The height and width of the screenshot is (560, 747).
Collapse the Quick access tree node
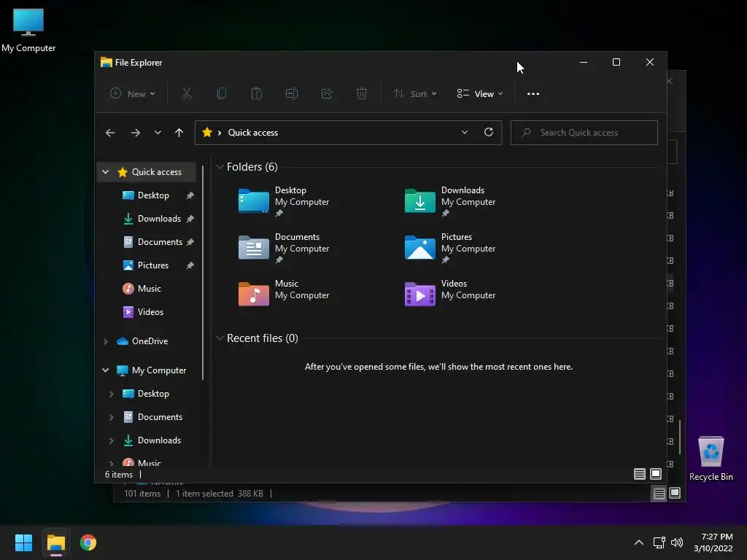click(x=105, y=172)
